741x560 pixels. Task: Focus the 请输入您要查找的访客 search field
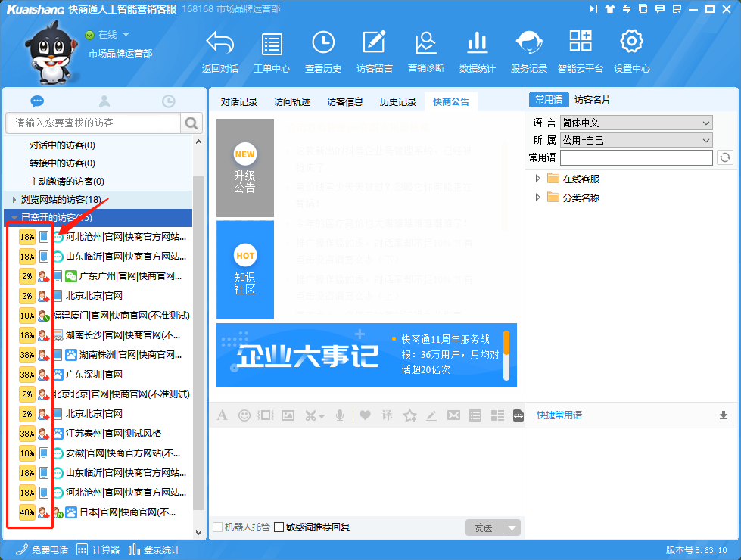pos(94,123)
